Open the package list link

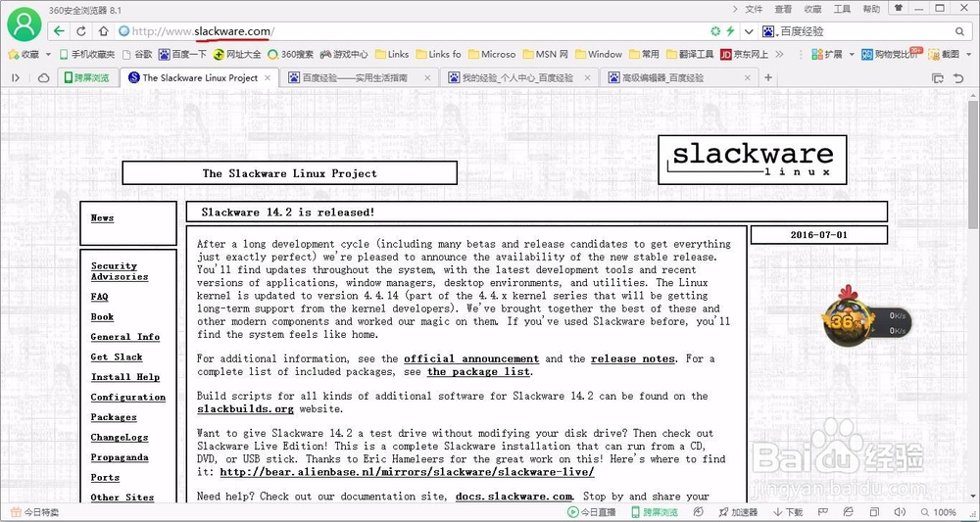click(x=479, y=372)
